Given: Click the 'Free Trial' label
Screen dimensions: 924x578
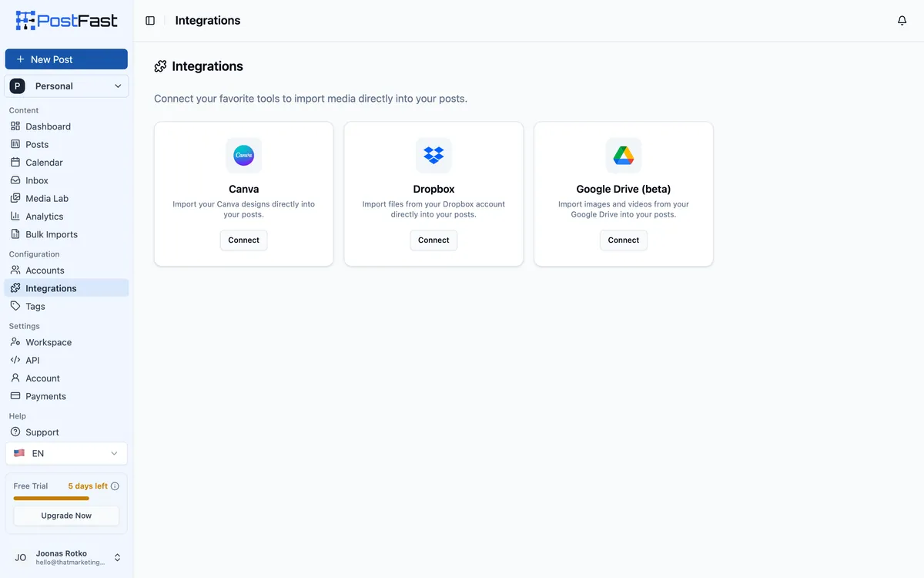Looking at the screenshot, I should point(31,486).
